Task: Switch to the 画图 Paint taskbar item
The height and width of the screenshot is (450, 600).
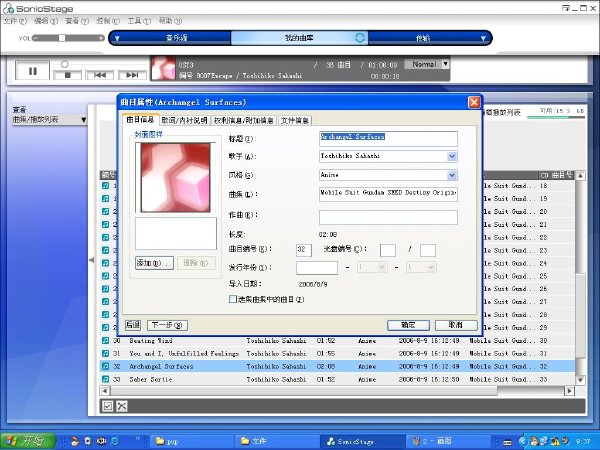Action: pyautogui.click(x=447, y=441)
